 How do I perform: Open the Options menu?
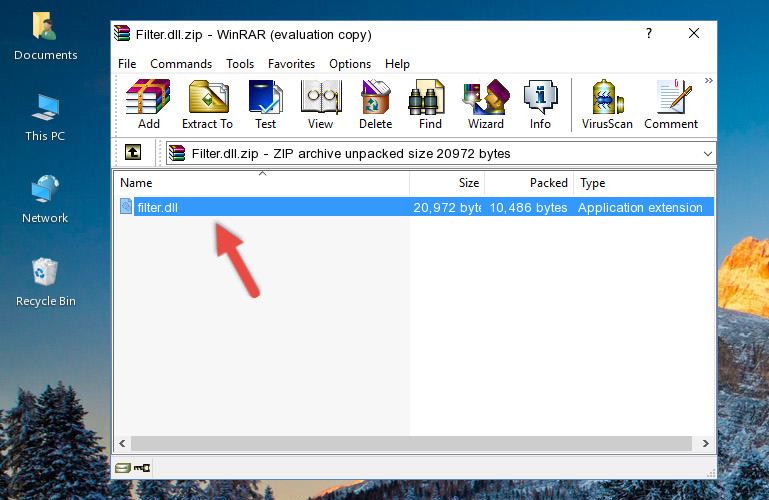point(350,64)
